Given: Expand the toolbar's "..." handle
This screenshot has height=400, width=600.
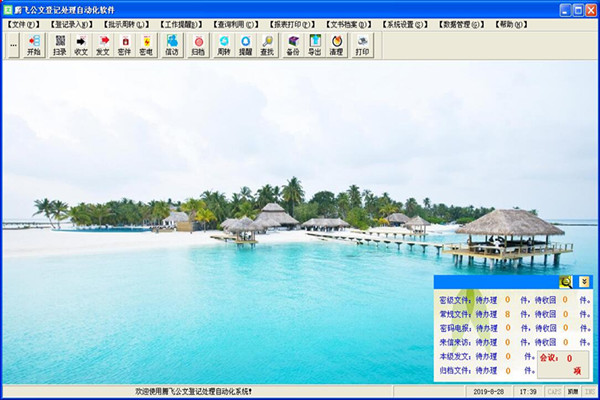Looking at the screenshot, I should point(13,45).
